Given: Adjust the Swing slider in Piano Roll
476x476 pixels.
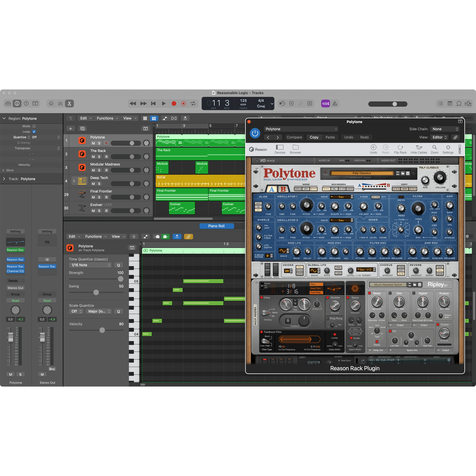Looking at the screenshot, I should pyautogui.click(x=96, y=292).
